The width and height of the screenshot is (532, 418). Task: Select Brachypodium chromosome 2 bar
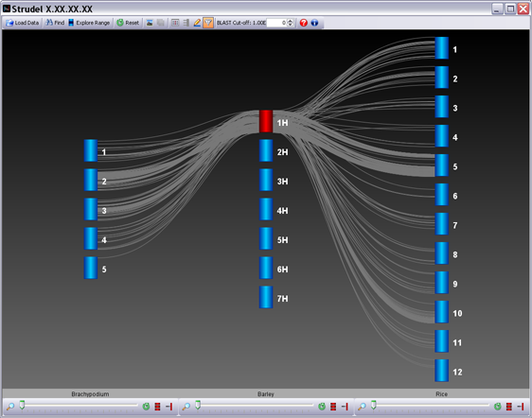[91, 180]
